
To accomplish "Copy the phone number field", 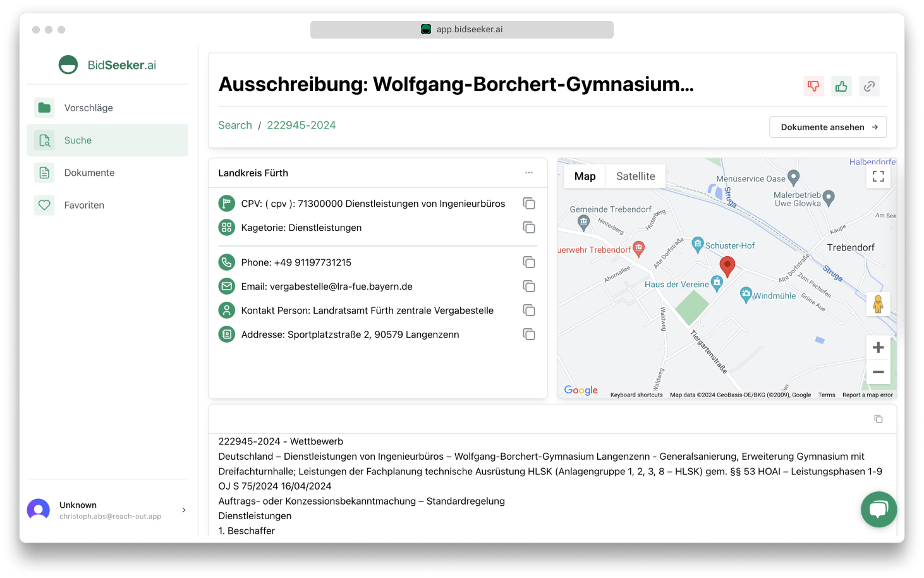I will pyautogui.click(x=529, y=262).
